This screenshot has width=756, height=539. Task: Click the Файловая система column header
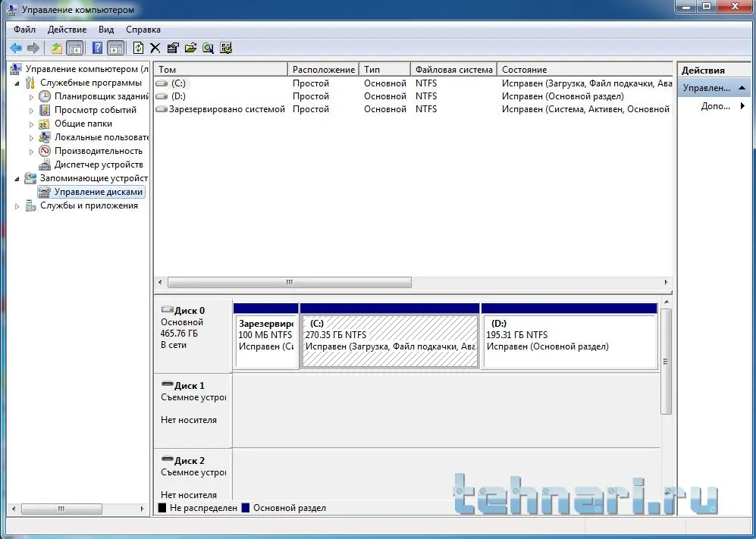click(453, 70)
